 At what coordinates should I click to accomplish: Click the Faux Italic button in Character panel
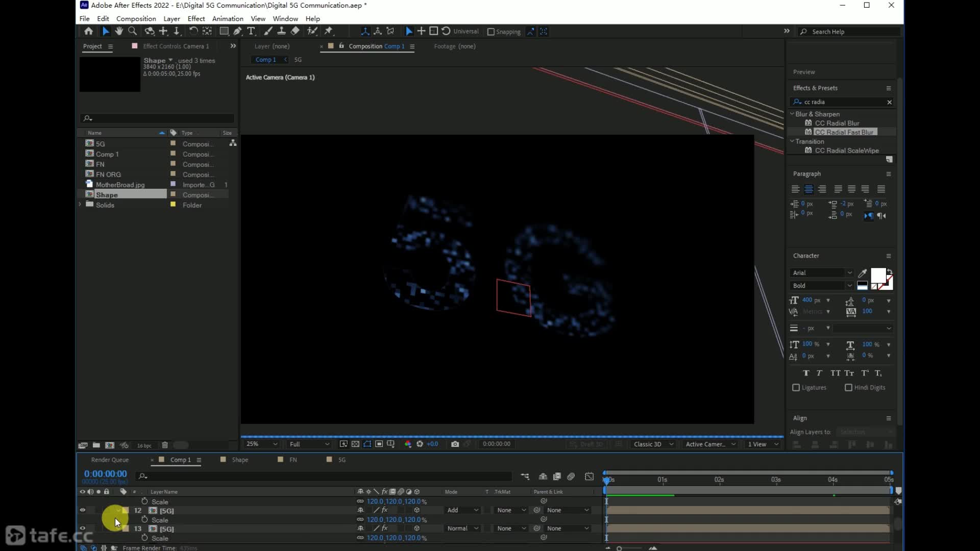(819, 373)
